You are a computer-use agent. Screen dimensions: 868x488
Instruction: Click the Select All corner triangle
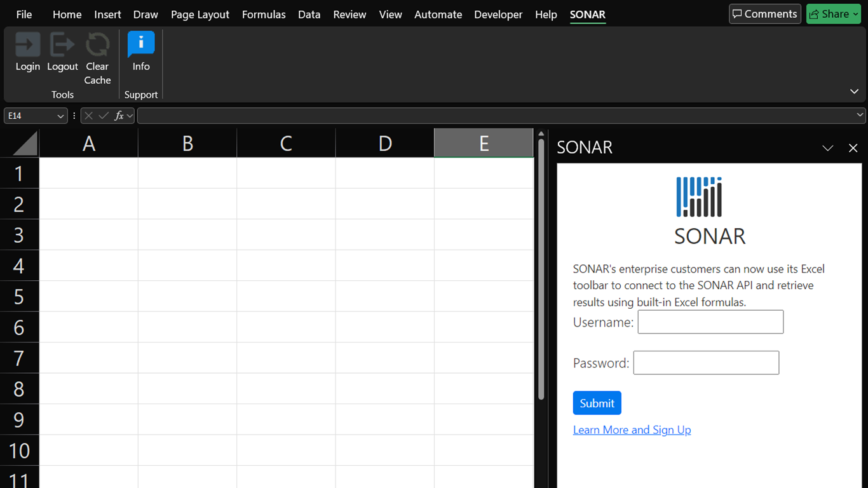(25, 144)
